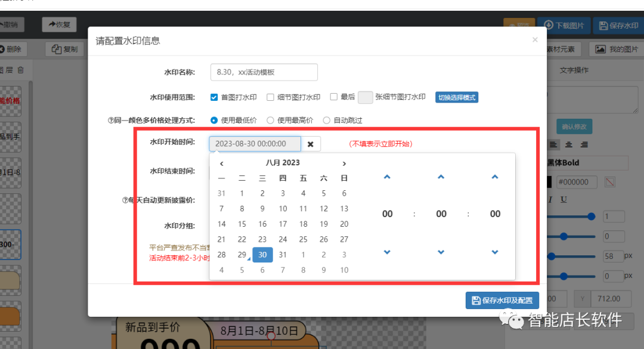Click the clear (X) icon beside start time

point(310,144)
